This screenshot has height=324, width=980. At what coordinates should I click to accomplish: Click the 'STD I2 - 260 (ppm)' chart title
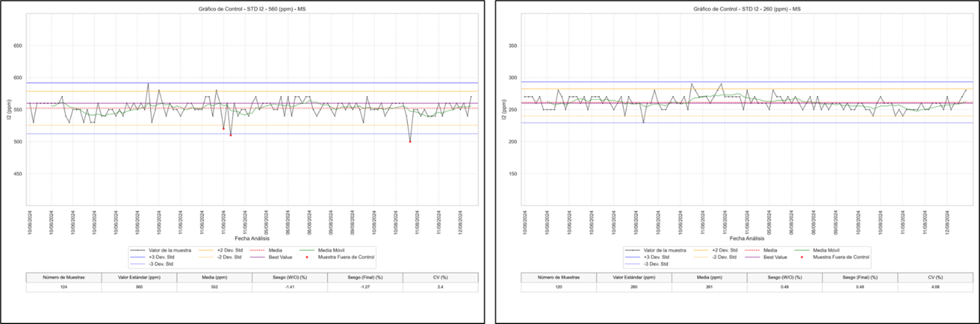(x=746, y=8)
